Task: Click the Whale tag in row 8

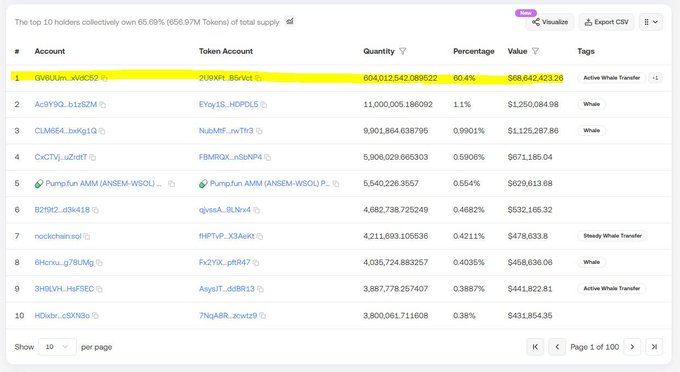Action: point(592,262)
